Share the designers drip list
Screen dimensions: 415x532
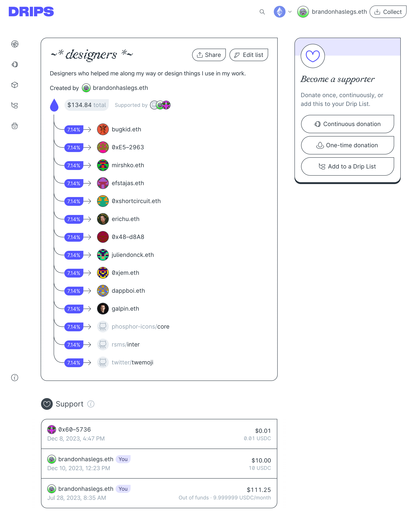[x=209, y=55]
